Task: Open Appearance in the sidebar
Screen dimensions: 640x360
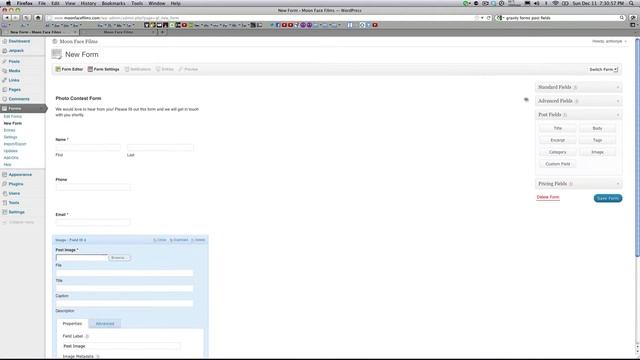Action: (20, 174)
